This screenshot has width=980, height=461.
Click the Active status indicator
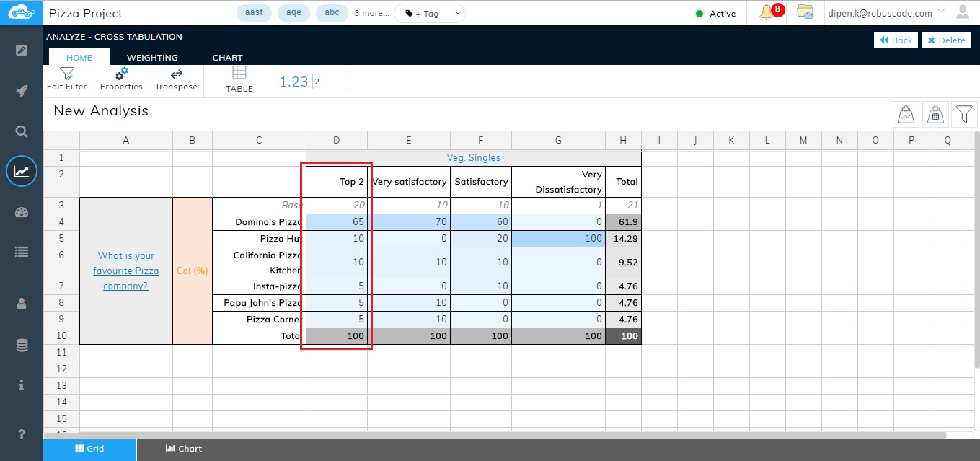(x=715, y=13)
